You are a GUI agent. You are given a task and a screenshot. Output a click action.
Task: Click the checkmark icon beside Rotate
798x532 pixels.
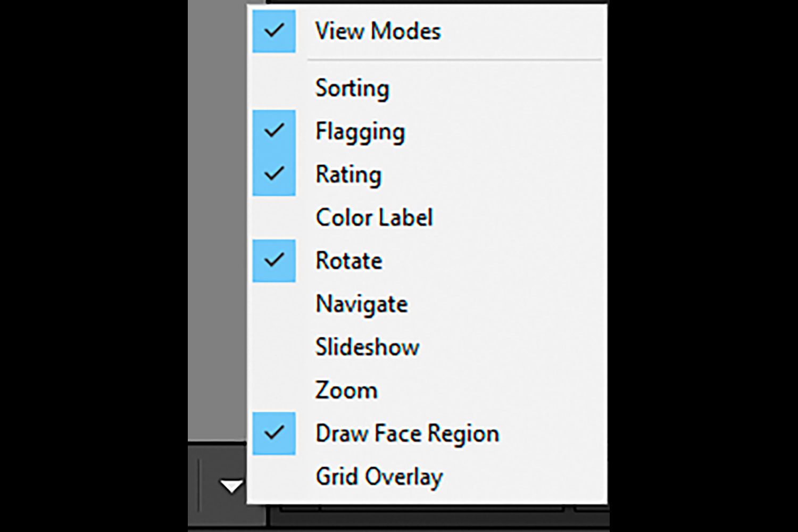click(x=274, y=260)
